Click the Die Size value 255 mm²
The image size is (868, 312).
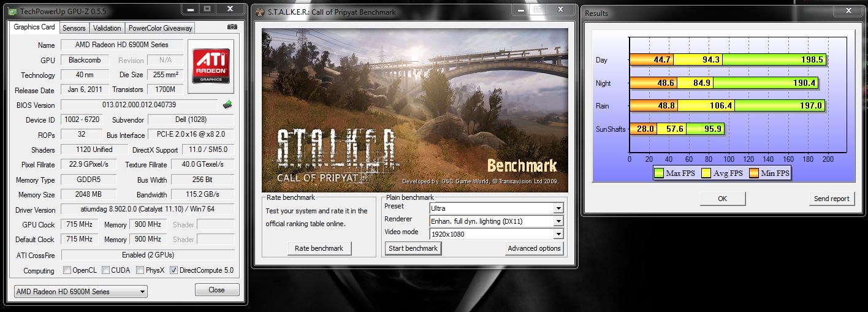click(x=166, y=75)
